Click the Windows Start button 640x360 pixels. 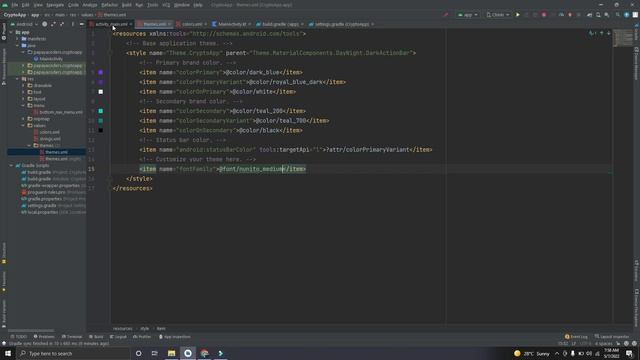tap(8, 353)
